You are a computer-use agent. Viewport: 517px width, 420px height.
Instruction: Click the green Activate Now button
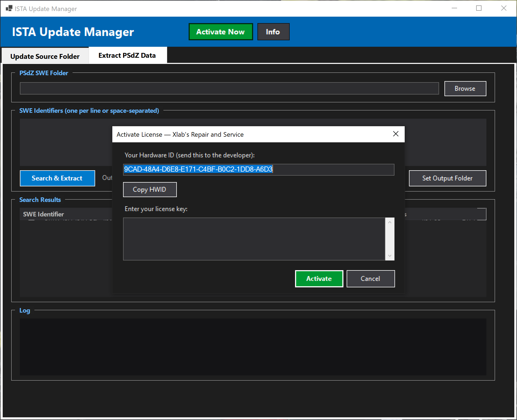[220, 32]
